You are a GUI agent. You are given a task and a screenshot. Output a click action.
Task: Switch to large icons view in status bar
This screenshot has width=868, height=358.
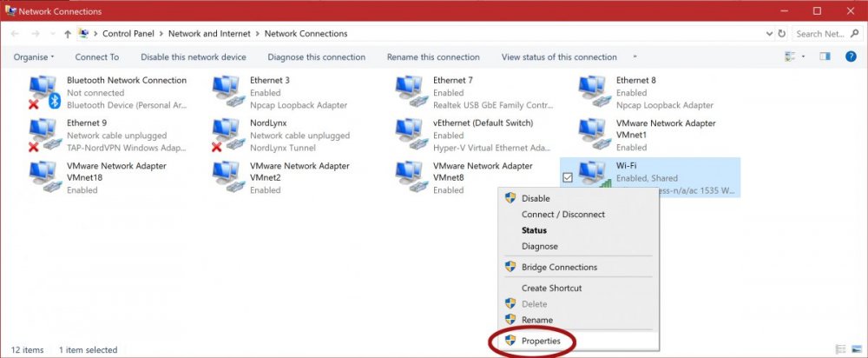pos(857,349)
